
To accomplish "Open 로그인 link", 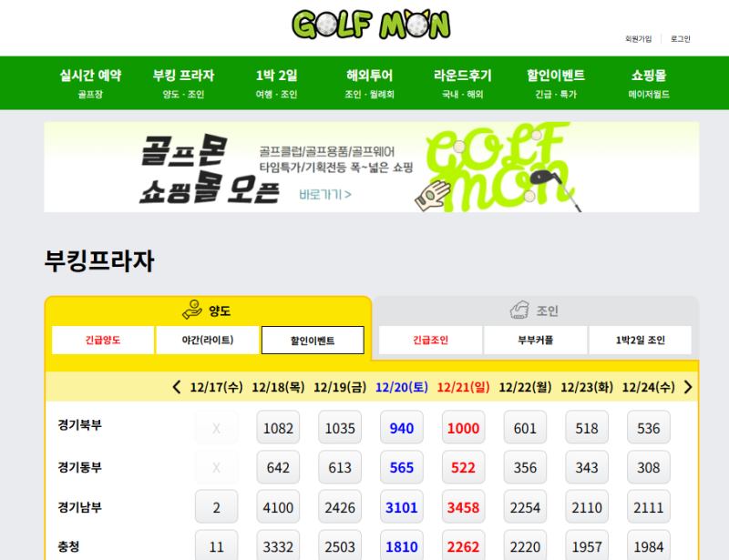I will tap(680, 39).
